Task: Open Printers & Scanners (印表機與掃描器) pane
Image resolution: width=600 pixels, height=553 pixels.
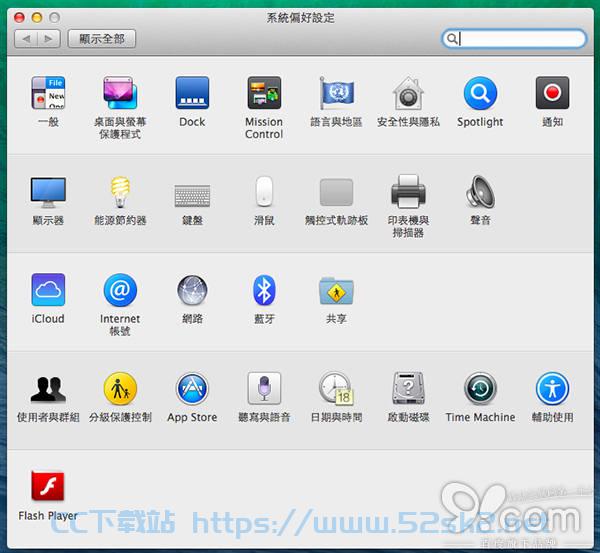Action: [x=408, y=191]
